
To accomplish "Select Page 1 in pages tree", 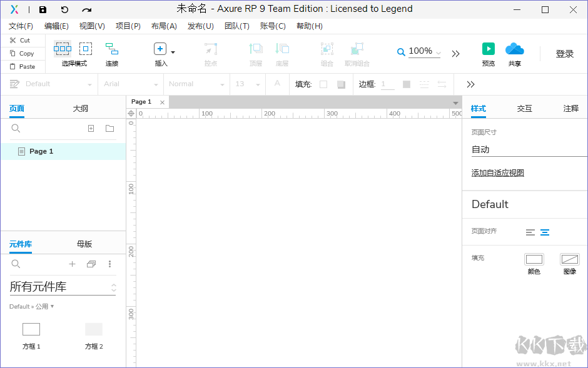I will coord(41,151).
